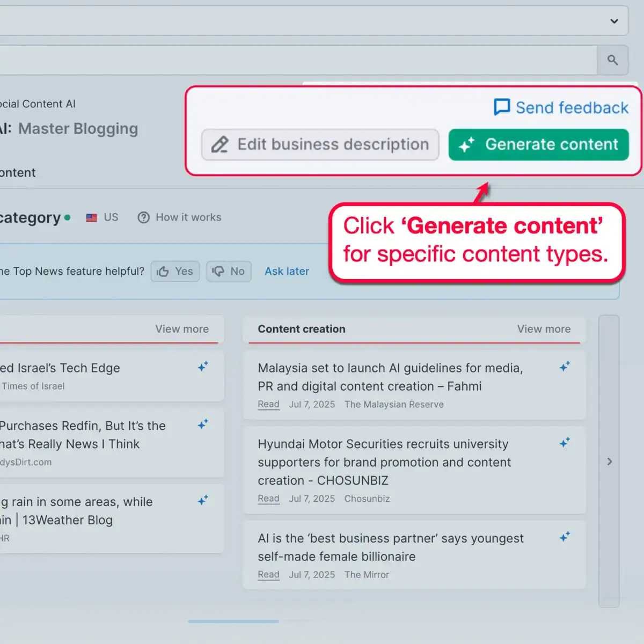This screenshot has width=644, height=644.
Task: Open the Read link on the Malaysia article
Action: coord(268,404)
